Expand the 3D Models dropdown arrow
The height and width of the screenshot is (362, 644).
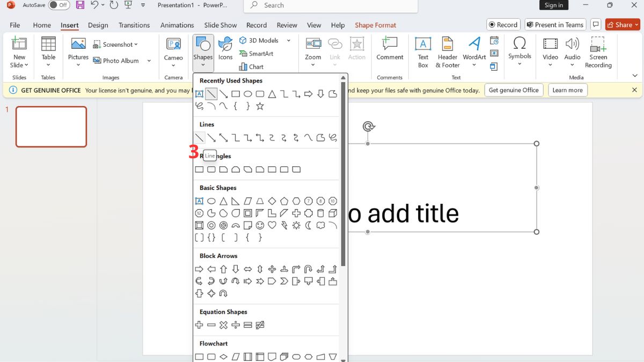288,40
